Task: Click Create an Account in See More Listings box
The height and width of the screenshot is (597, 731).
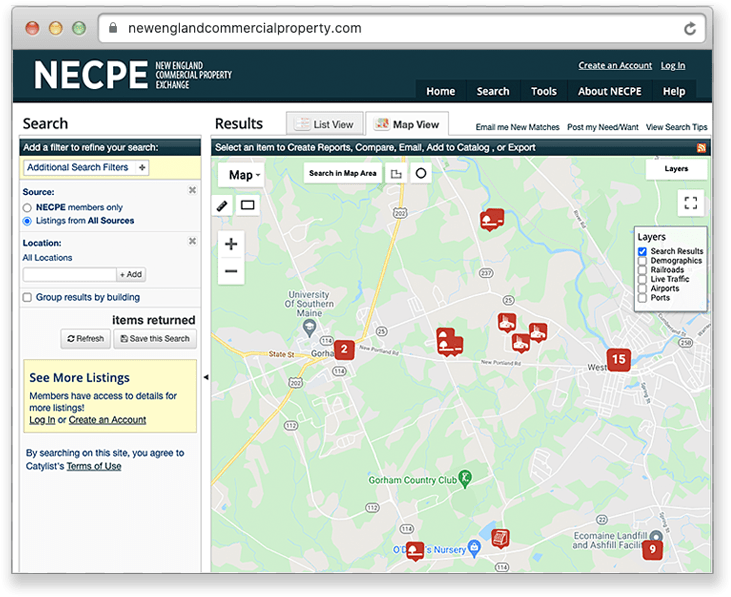Action: tap(107, 420)
